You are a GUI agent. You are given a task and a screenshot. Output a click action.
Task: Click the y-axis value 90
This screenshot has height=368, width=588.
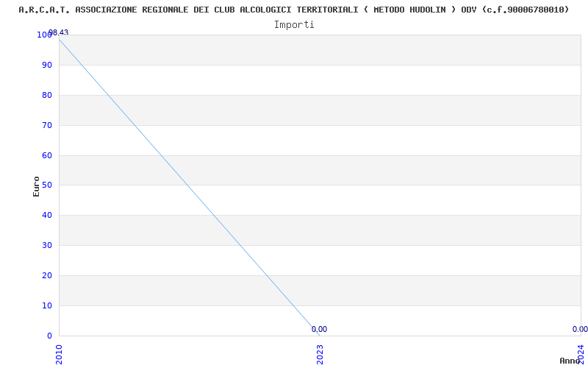click(47, 65)
